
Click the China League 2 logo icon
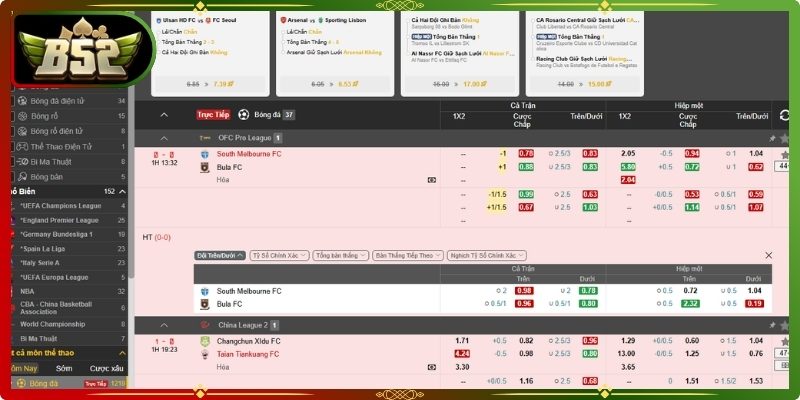click(x=205, y=325)
